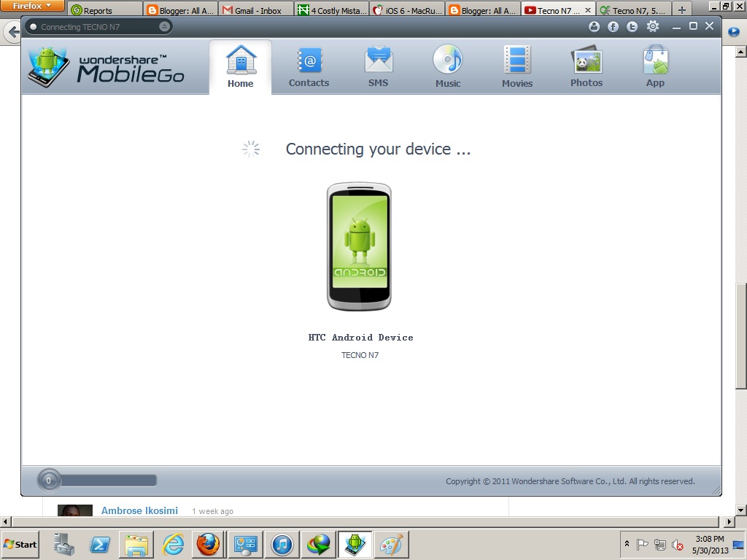
Task: Open Wondershare Facebook page icon
Action: tap(613, 27)
